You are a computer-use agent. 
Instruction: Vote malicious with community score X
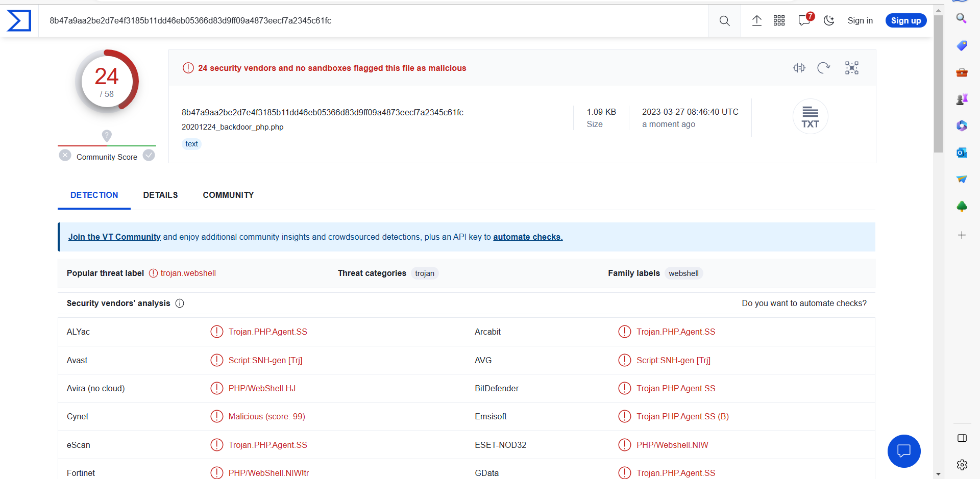point(65,155)
